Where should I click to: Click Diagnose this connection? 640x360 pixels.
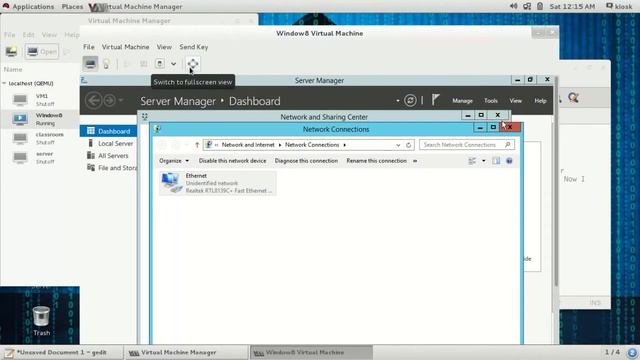point(306,161)
